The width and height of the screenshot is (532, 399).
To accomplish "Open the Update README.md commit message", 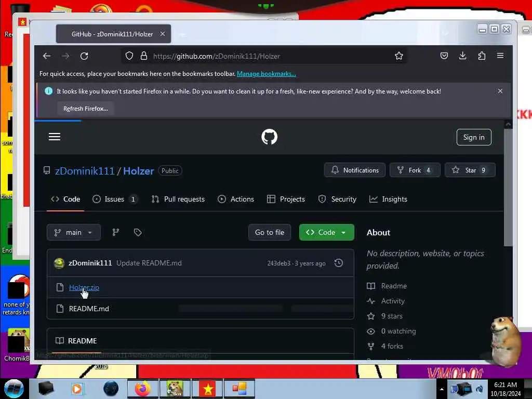I will click(x=149, y=263).
